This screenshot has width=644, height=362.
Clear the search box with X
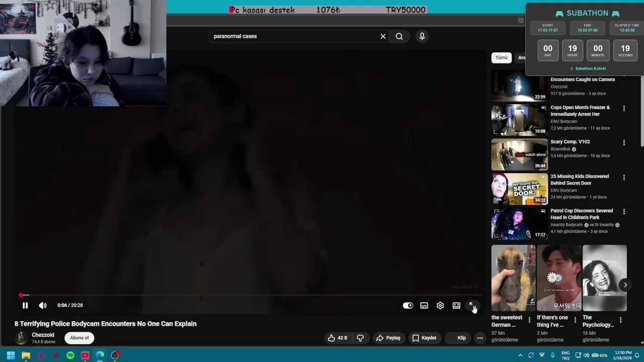(383, 36)
